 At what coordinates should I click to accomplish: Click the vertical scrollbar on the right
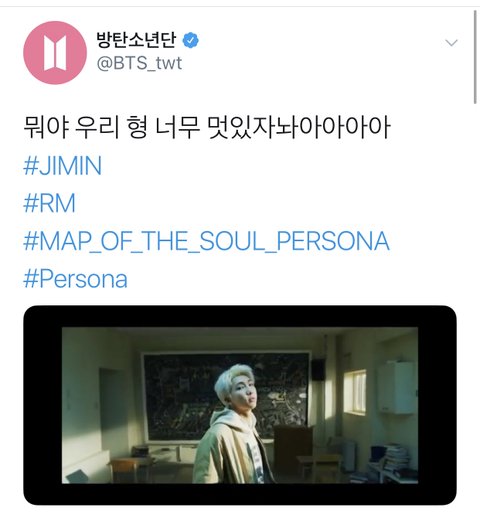pyautogui.click(x=475, y=57)
